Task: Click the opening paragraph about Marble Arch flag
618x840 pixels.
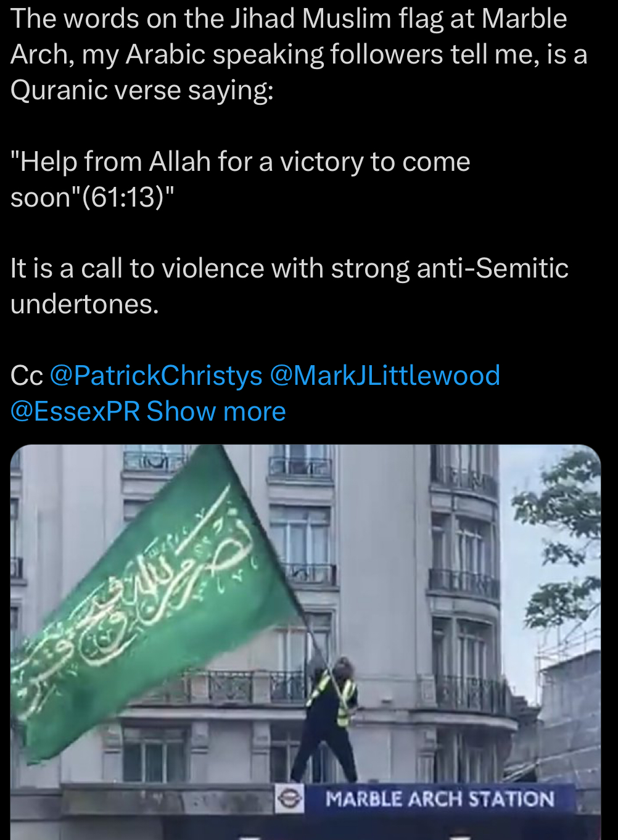Action: coord(299,55)
